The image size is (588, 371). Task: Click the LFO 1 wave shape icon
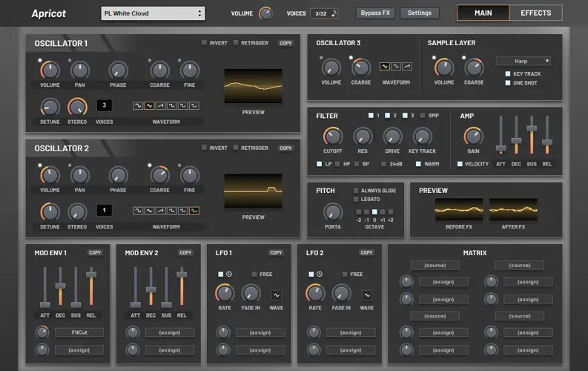click(277, 295)
